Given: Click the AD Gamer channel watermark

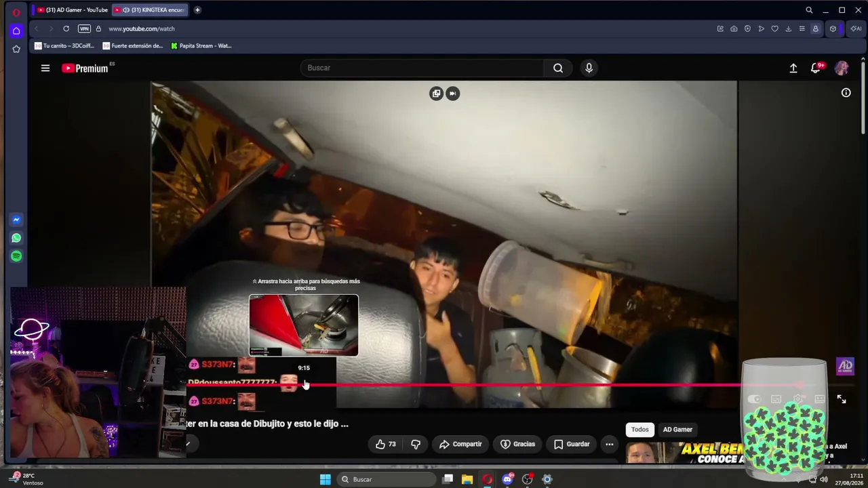Looking at the screenshot, I should pos(845,366).
